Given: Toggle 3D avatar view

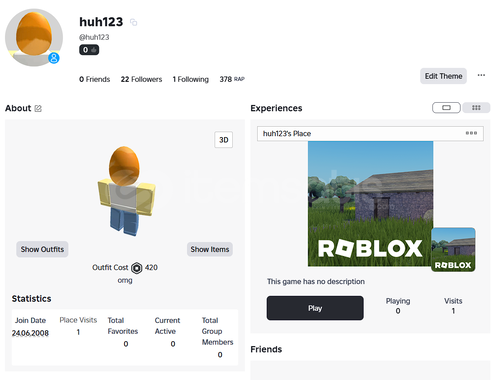Looking at the screenshot, I should point(224,140).
